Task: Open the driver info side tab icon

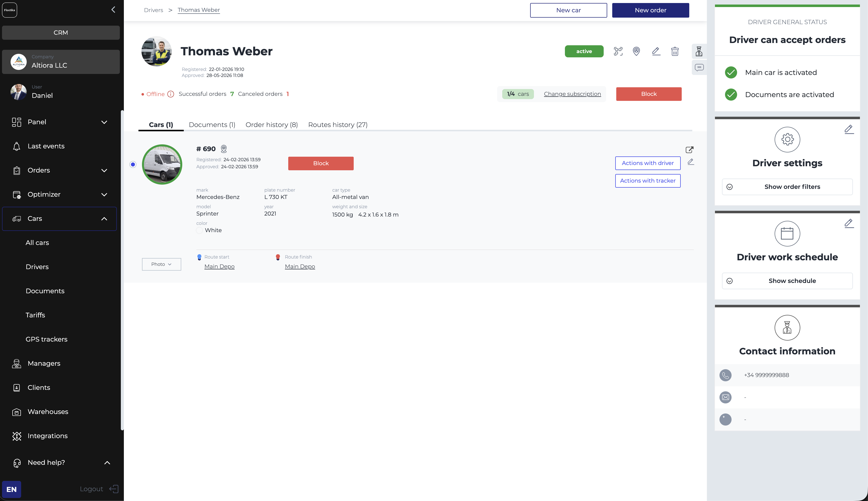Action: point(699,51)
